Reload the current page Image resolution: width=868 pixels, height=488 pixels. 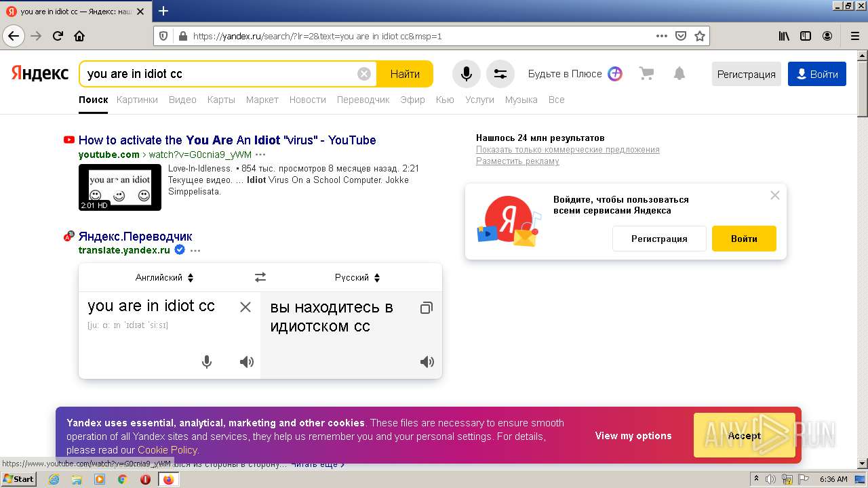58,36
